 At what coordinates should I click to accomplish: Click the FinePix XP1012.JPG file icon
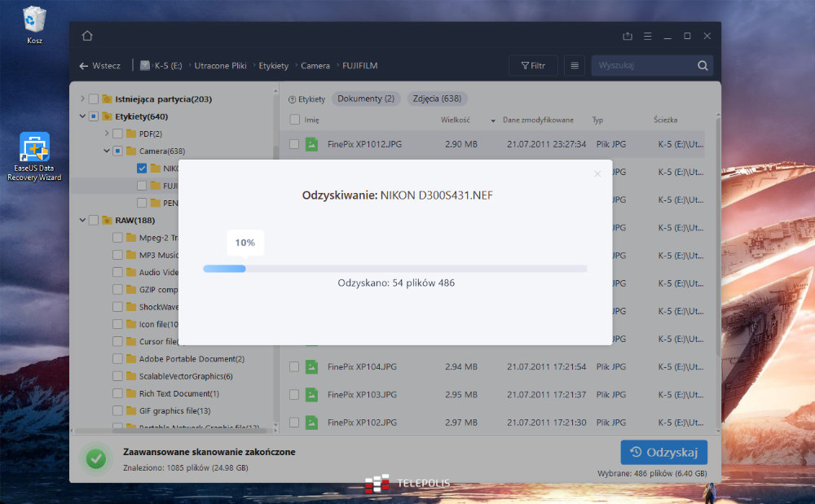tap(311, 144)
